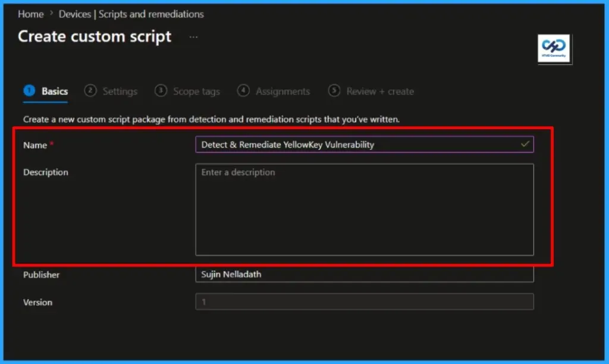Click the green validation checkmark in Name

click(x=525, y=144)
